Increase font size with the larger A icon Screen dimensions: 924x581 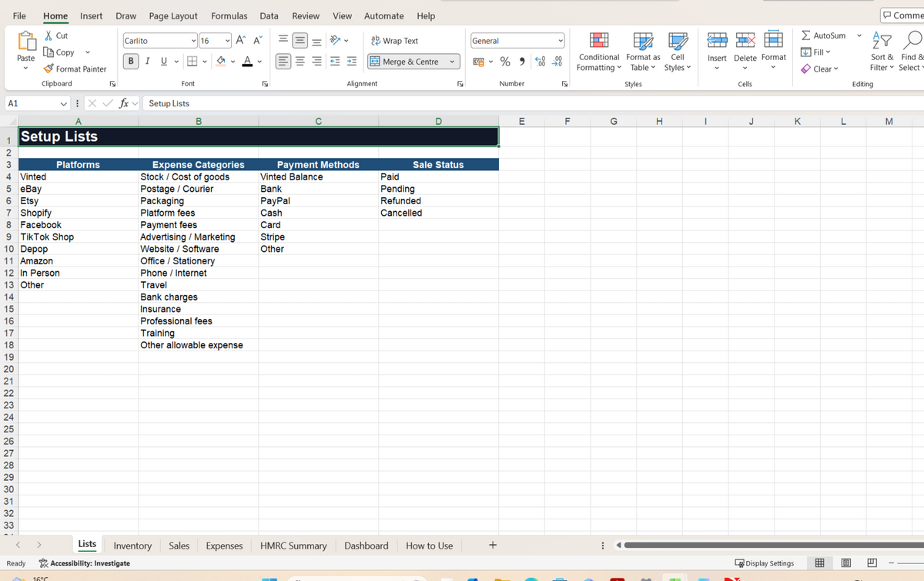point(241,40)
